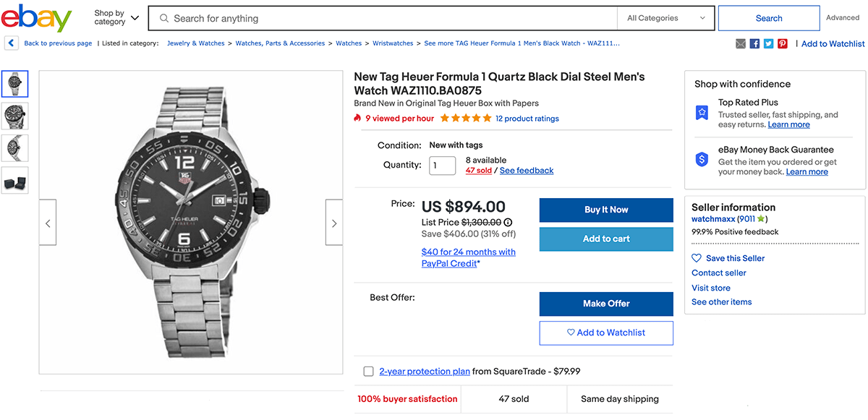Share listing on Twitter
Screen dimensions: 868x420
768,44
